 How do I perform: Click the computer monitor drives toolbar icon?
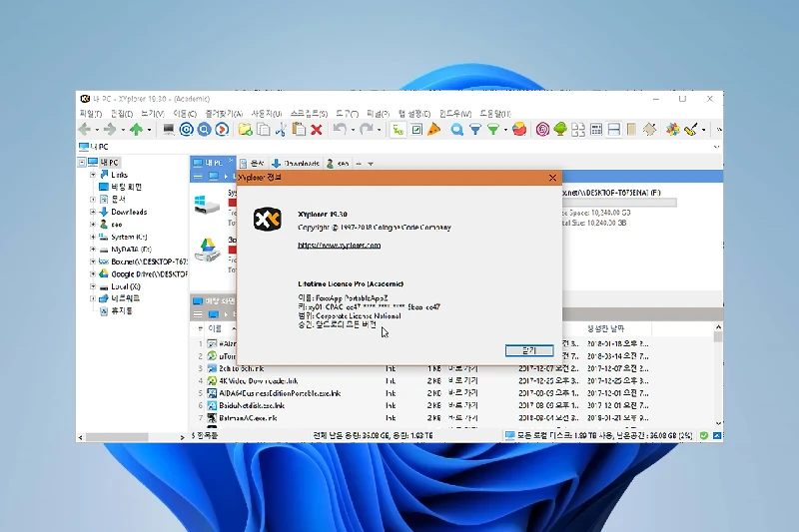(168, 130)
